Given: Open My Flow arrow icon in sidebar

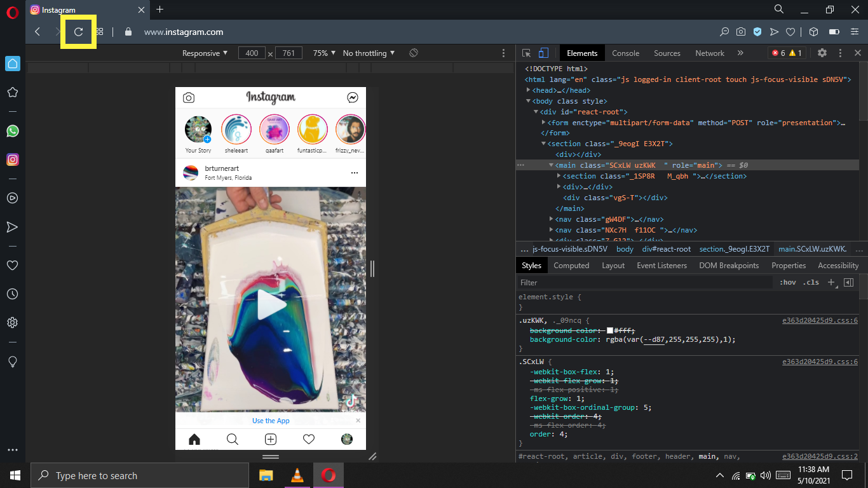Looking at the screenshot, I should [12, 227].
